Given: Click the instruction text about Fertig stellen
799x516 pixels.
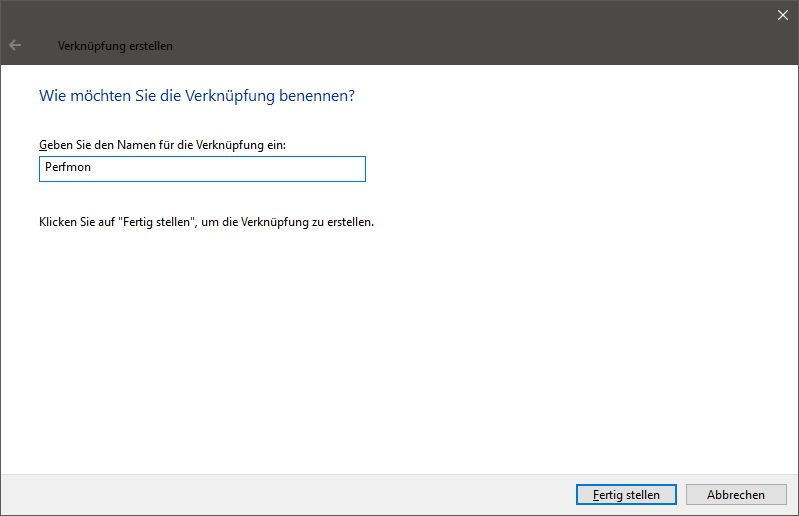Looking at the screenshot, I should (x=206, y=222).
